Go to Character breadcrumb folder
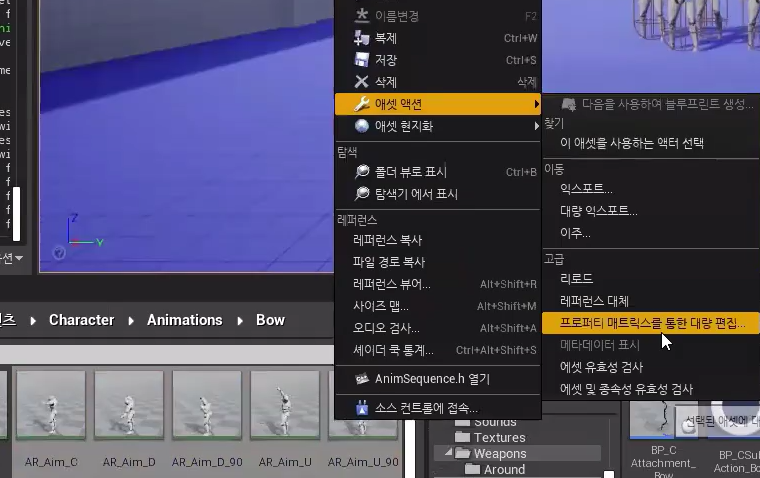 point(81,320)
